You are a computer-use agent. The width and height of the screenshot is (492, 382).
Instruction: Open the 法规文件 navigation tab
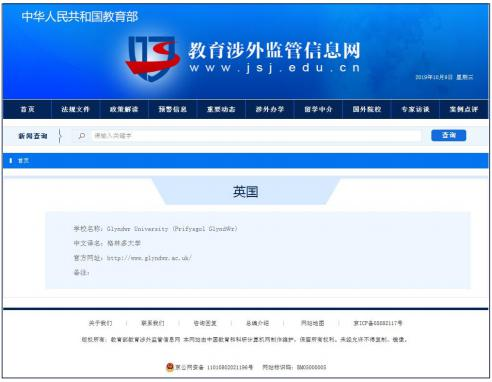coord(76,109)
